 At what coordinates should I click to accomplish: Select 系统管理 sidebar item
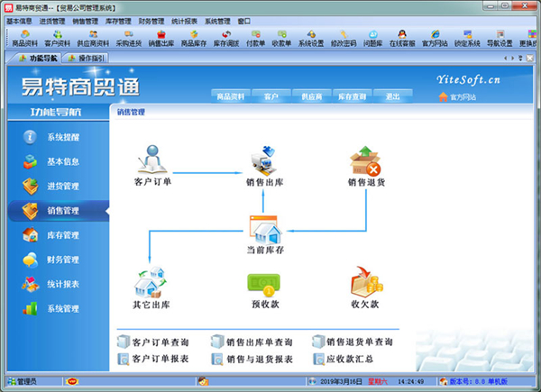[58, 308]
